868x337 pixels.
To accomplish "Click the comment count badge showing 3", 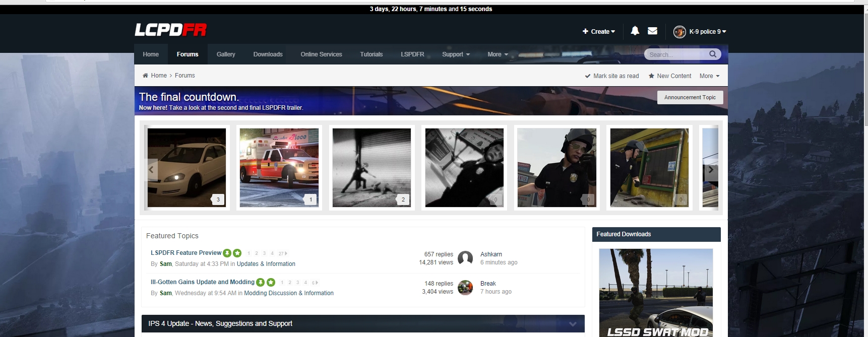I will coord(217,199).
